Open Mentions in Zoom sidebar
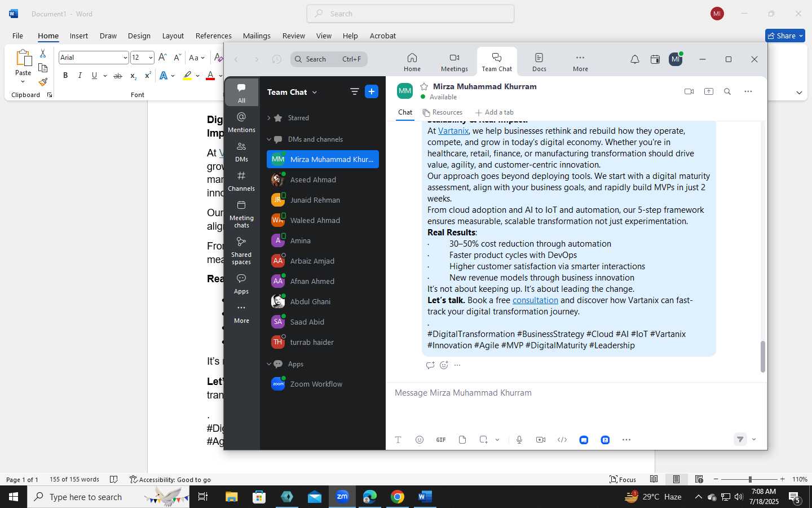Viewport: 812px width, 508px height. (x=241, y=122)
